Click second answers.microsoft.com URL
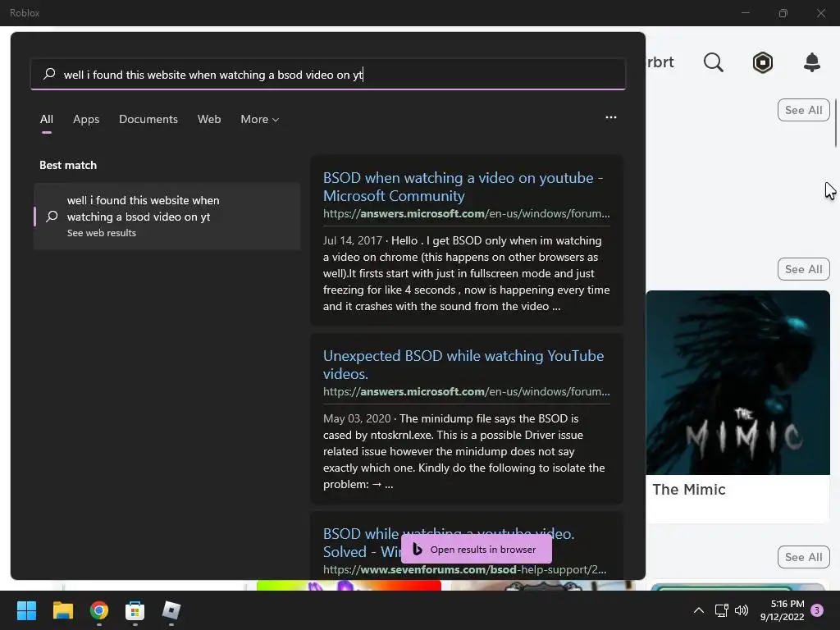Image resolution: width=840 pixels, height=630 pixels. pos(466,391)
